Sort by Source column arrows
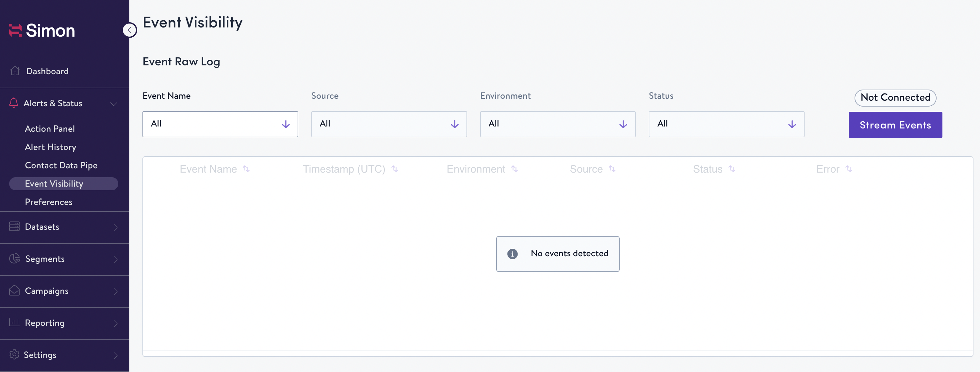 pos(612,169)
